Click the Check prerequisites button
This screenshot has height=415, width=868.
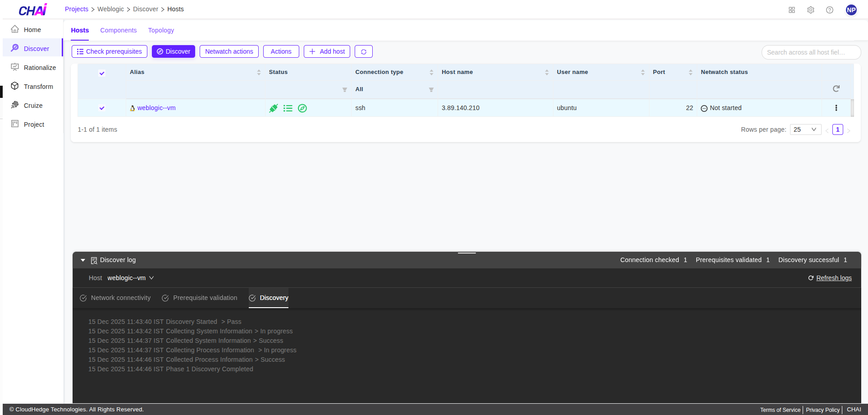[x=109, y=51]
